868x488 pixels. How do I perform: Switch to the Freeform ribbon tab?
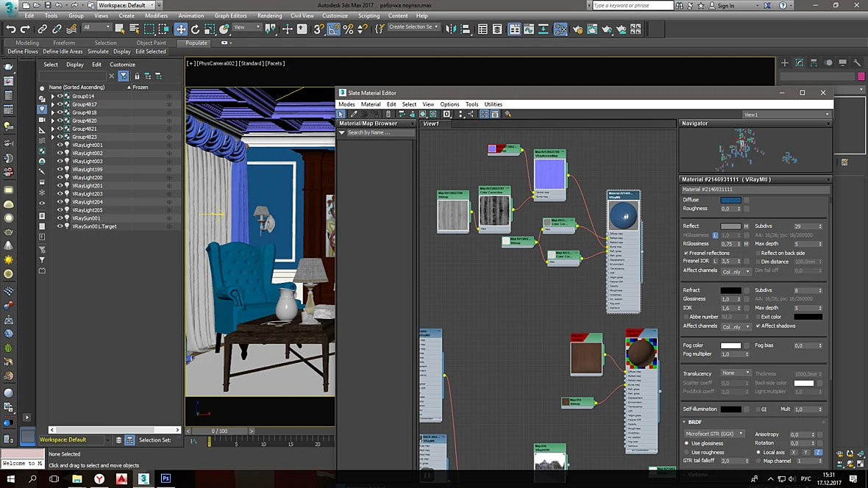[64, 43]
